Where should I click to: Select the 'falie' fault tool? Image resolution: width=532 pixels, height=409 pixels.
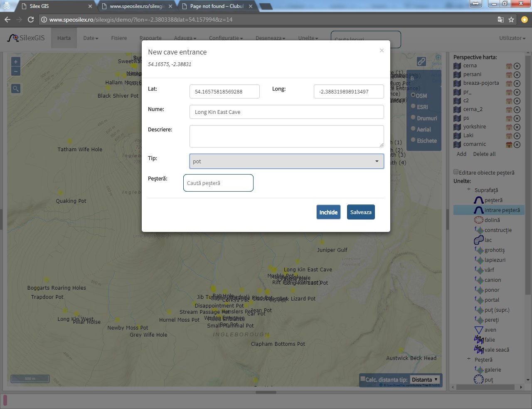(x=479, y=340)
